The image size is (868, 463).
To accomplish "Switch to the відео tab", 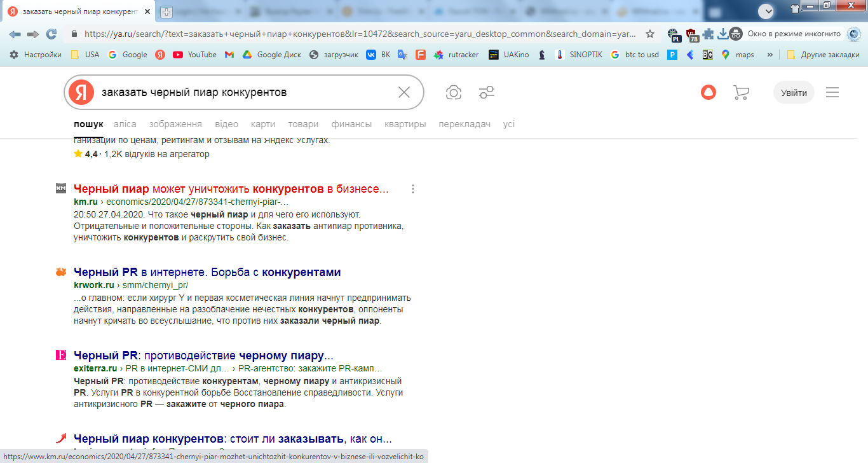I will tap(227, 125).
